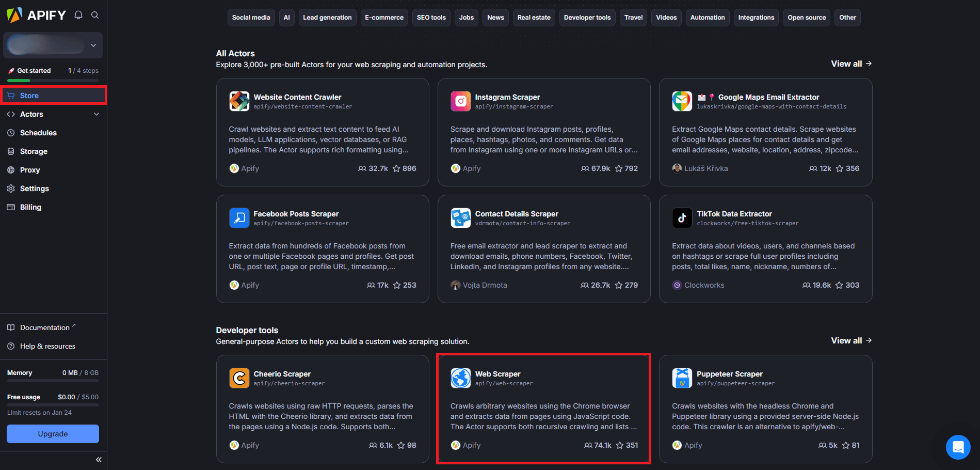Click the Upgrade button
The image size is (980, 470).
coord(52,434)
